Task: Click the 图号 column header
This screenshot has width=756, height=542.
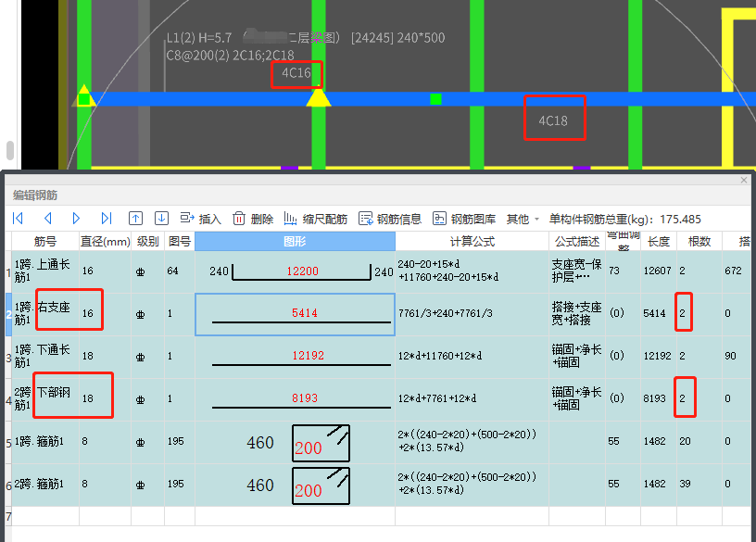Action: tap(180, 241)
